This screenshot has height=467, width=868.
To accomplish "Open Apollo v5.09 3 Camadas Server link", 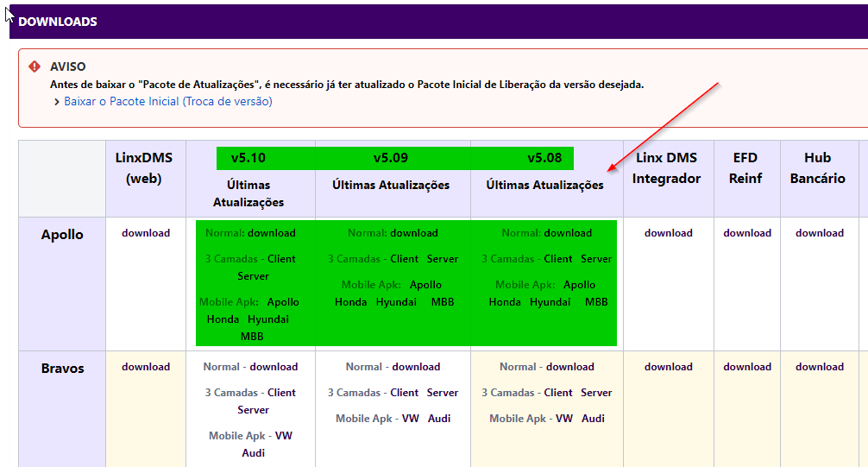I will click(443, 259).
